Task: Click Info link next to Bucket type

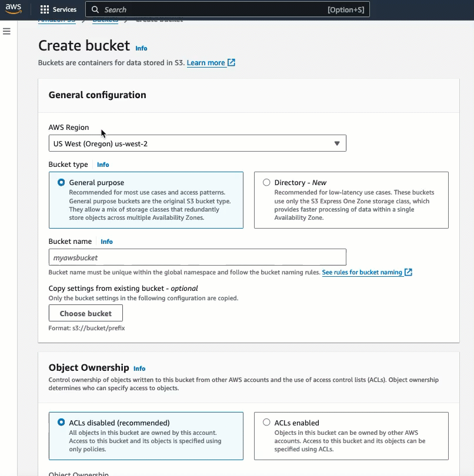Action: click(103, 165)
